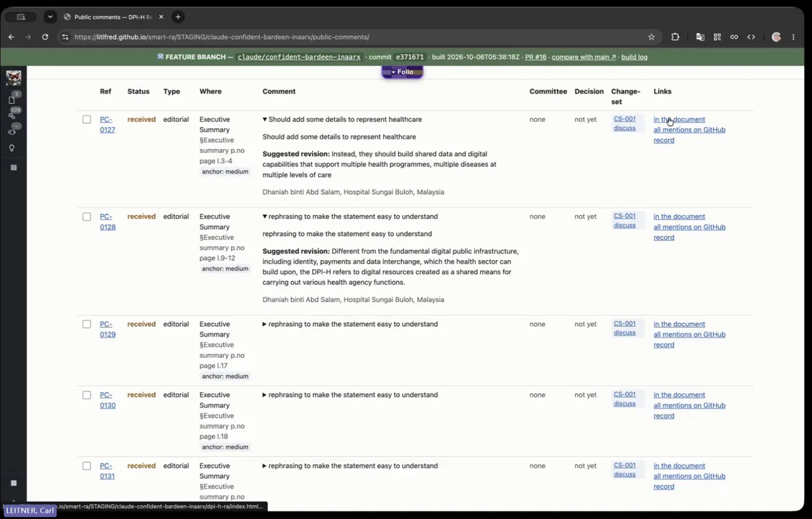Viewport: 812px width, 519px height.
Task: Tick the checkbox for PC-0130
Action: pos(87,395)
